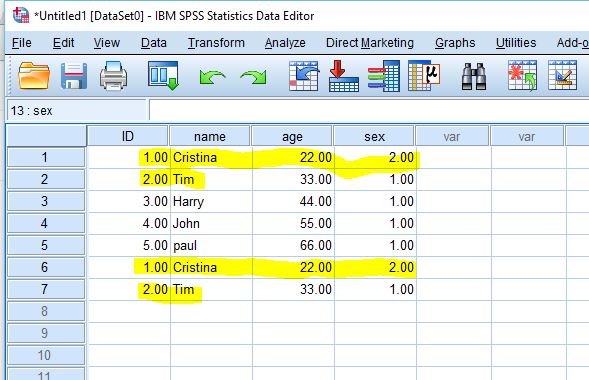The height and width of the screenshot is (380, 589).
Task: Save this document floppy icon
Action: (74, 76)
